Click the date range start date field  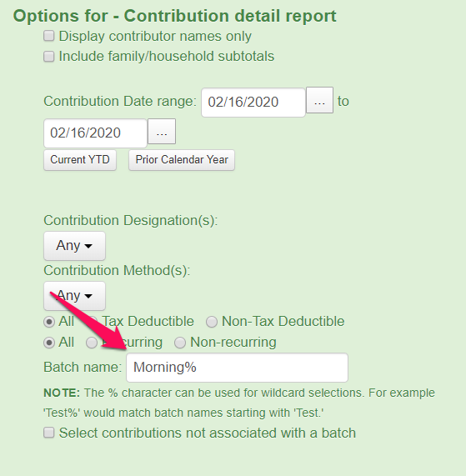[253, 103]
